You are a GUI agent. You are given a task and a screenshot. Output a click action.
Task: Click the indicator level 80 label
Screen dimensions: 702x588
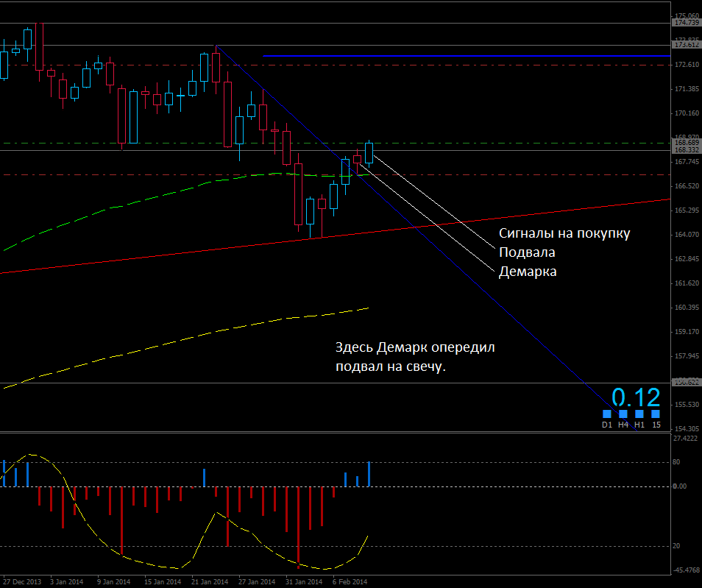676,462
